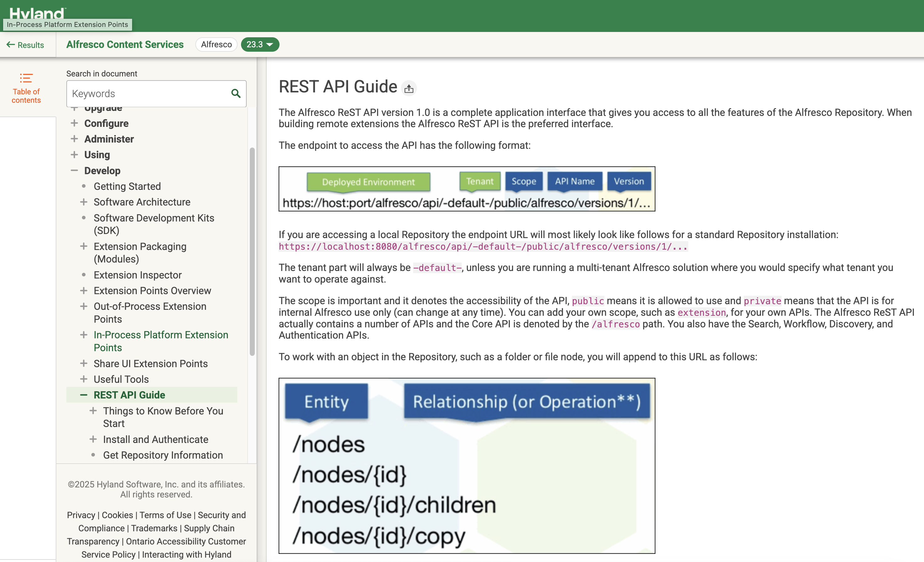Open Software Development Kits (SDK) page
924x562 pixels.
[x=154, y=224]
